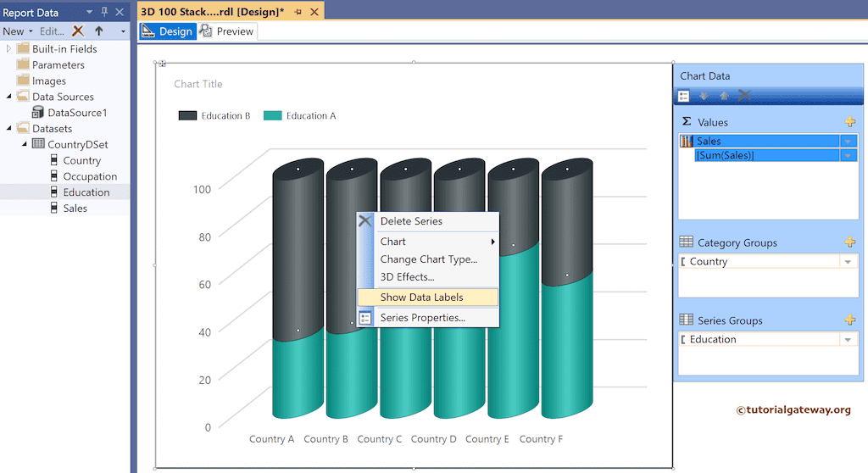Click the CountryDSet dataset icon

click(38, 144)
